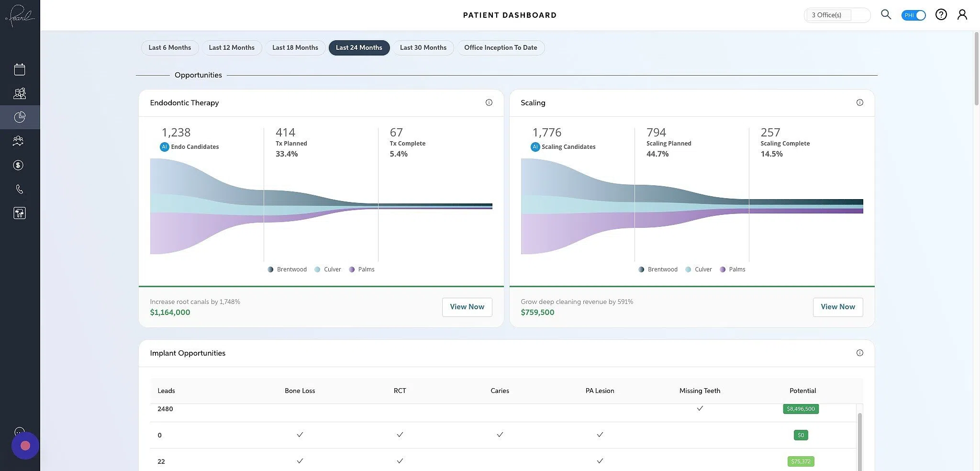Click View Now on Endodontic Therapy
Screen dimensions: 980x471
[x=467, y=307]
